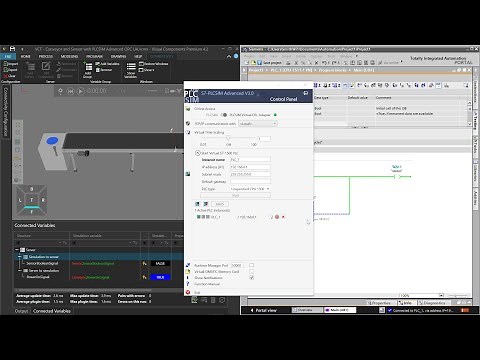Viewport: 480px width, 360px height.
Task: Click Exit in the PLCSIM control panel
Action: point(197,292)
